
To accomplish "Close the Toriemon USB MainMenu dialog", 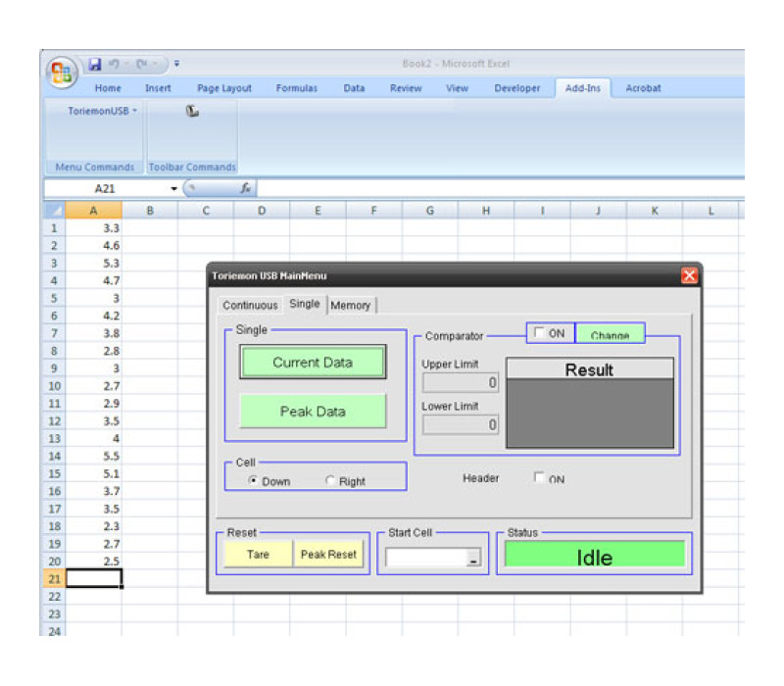I will pyautogui.click(x=689, y=275).
